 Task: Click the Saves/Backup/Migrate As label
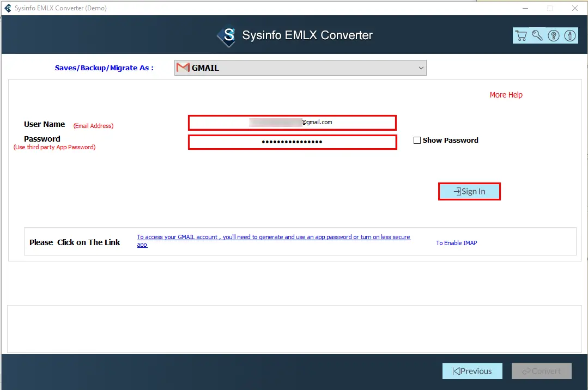pyautogui.click(x=104, y=68)
